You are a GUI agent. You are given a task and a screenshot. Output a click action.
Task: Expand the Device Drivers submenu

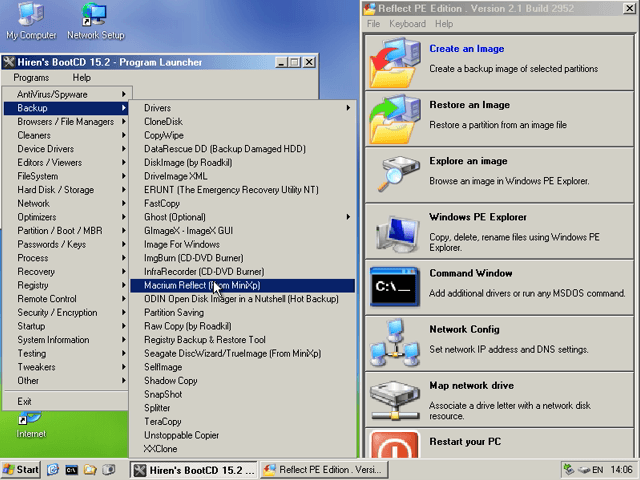tap(66, 149)
